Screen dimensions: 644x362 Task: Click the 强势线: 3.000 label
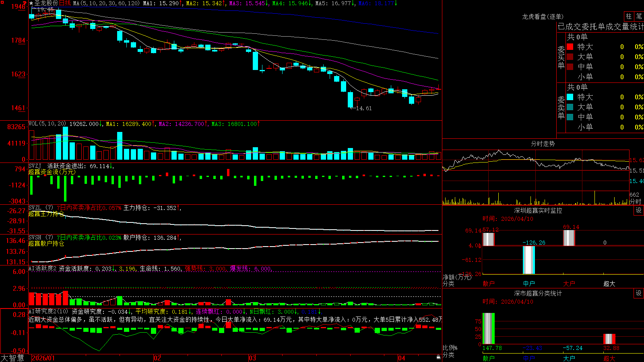(x=205, y=268)
